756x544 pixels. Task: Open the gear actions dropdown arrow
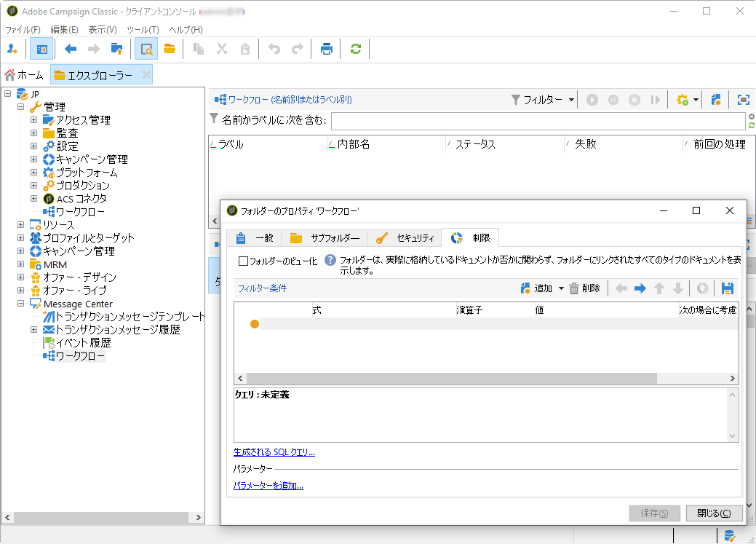(x=696, y=100)
